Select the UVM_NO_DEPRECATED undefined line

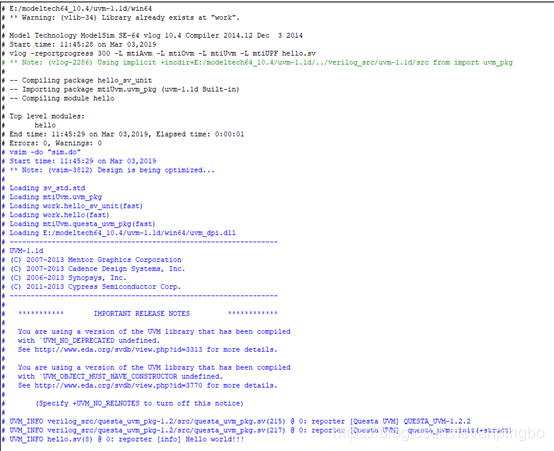[89, 340]
